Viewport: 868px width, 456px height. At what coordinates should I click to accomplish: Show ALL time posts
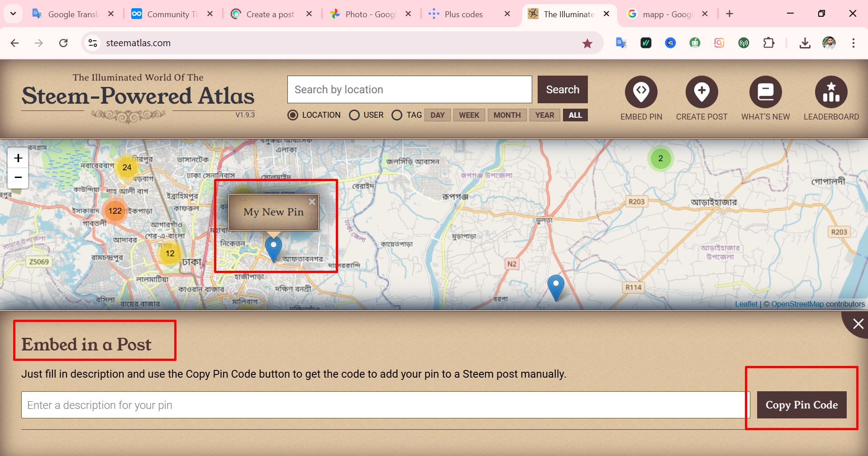(x=575, y=115)
